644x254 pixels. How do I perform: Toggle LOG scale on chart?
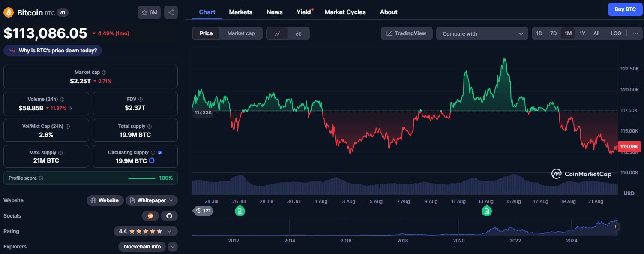click(616, 33)
